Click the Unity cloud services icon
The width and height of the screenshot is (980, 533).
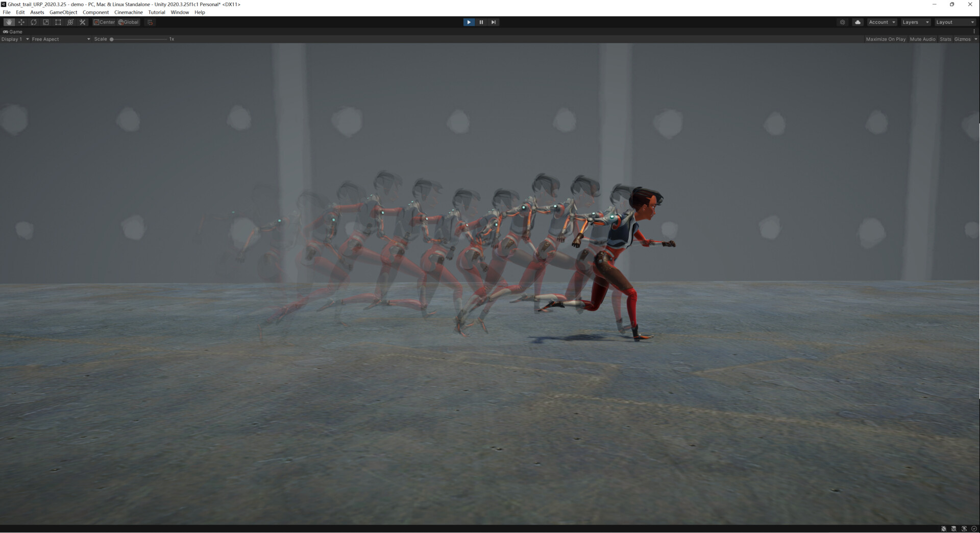pyautogui.click(x=857, y=22)
